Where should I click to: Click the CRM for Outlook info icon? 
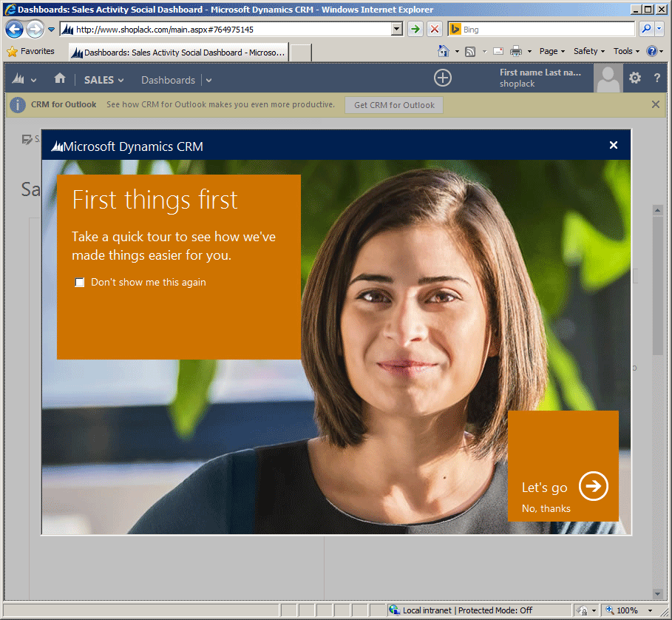pyautogui.click(x=18, y=105)
